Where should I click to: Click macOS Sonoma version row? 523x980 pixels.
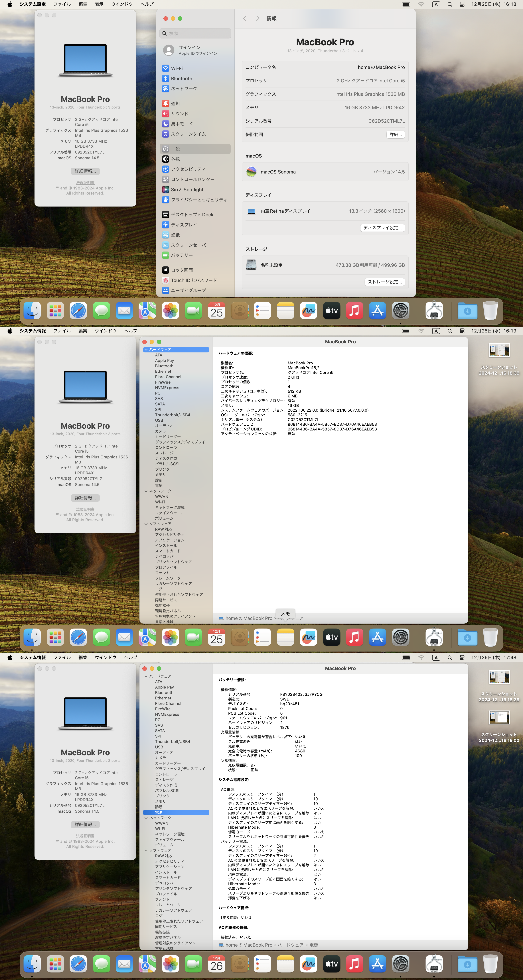(325, 172)
